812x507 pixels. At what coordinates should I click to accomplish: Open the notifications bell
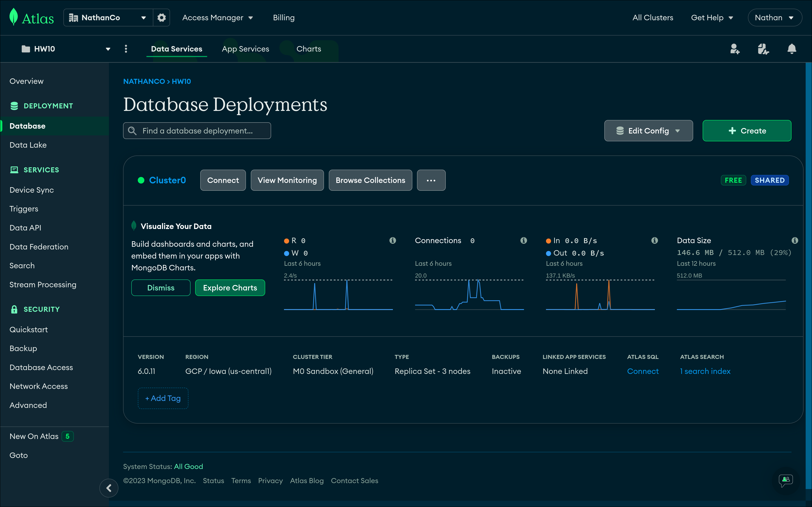tap(791, 49)
